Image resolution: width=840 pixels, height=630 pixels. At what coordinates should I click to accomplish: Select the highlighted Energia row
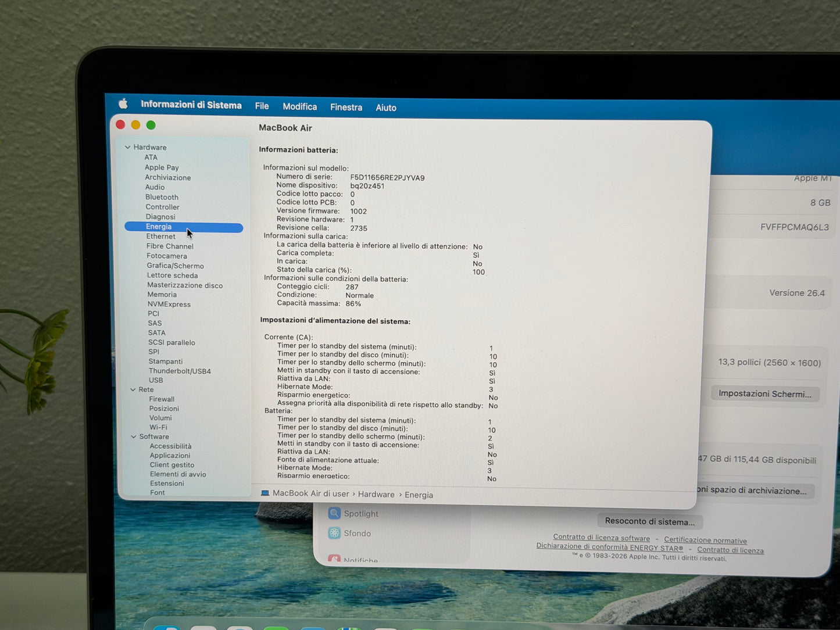point(184,227)
